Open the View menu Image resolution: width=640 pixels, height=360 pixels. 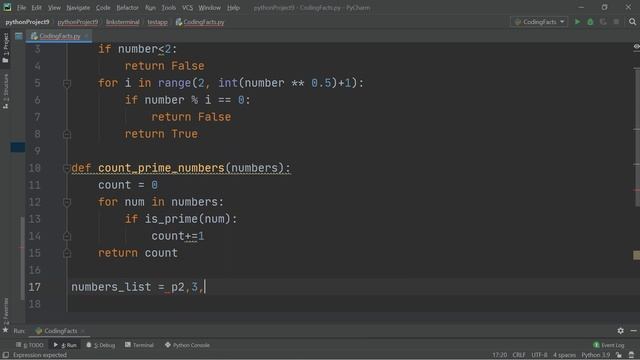pos(54,8)
